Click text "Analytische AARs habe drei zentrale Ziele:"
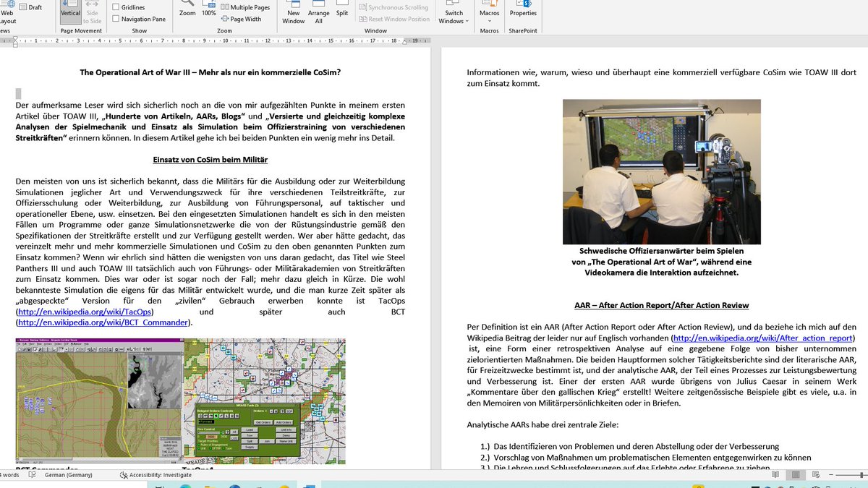The height and width of the screenshot is (488, 868). pos(543,425)
